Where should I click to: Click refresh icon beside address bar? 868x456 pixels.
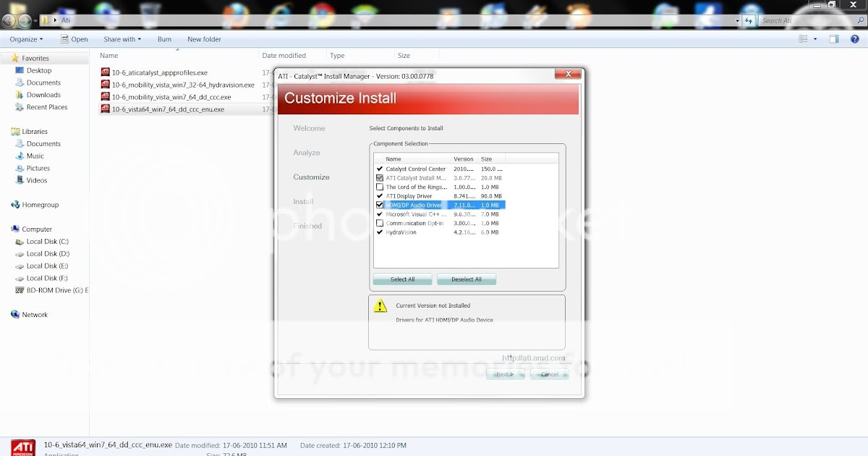tap(749, 20)
